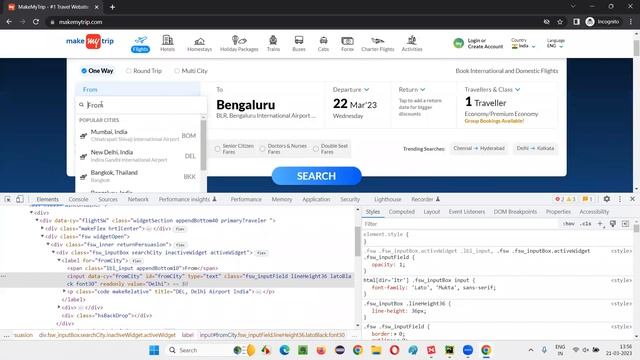Viewport: 640px width, 360px height.
Task: Open the Travellers & Class dropdown
Action: [x=492, y=89]
